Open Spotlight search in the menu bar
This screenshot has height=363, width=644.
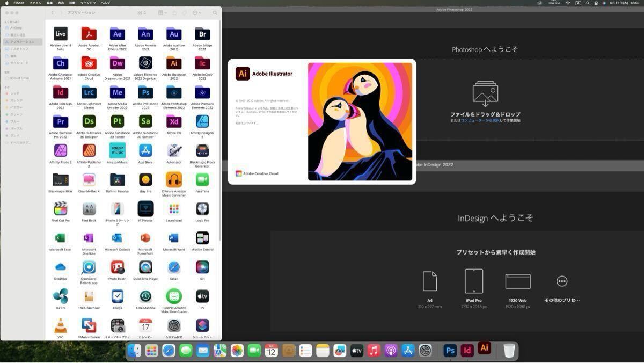[588, 3]
